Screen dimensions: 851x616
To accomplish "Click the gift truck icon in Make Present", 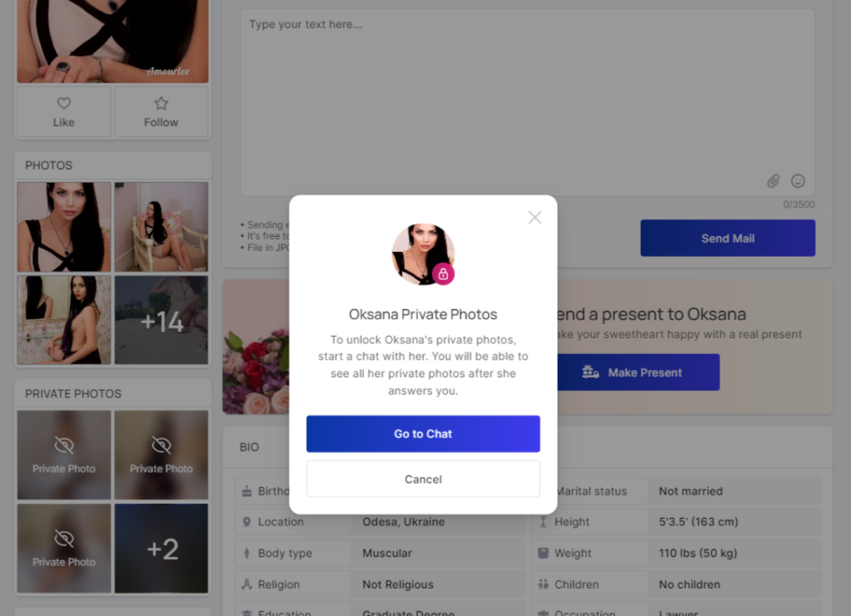I will (591, 372).
